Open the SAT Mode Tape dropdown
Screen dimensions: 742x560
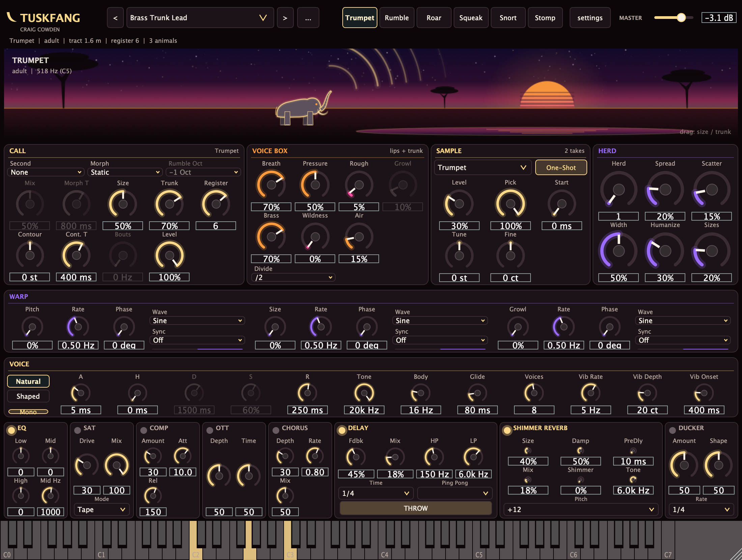tap(102, 510)
